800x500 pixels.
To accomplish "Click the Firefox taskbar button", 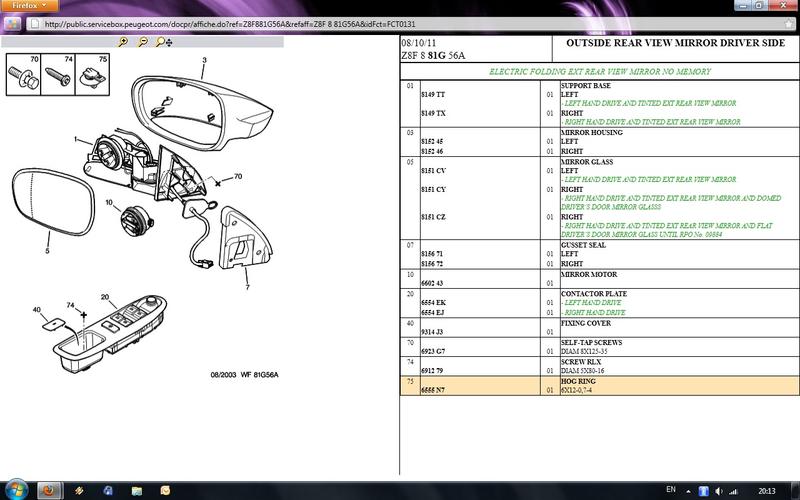I will (49, 491).
